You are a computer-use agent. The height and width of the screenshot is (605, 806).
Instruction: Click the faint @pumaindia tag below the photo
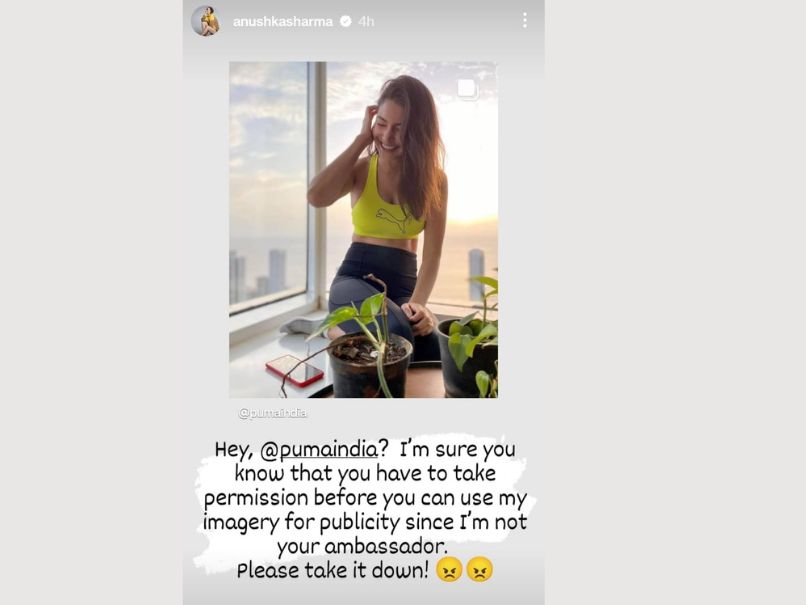272,413
